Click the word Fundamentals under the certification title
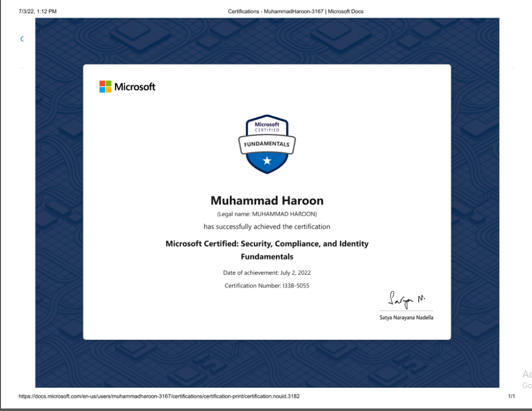This screenshot has height=411, width=532. [267, 257]
